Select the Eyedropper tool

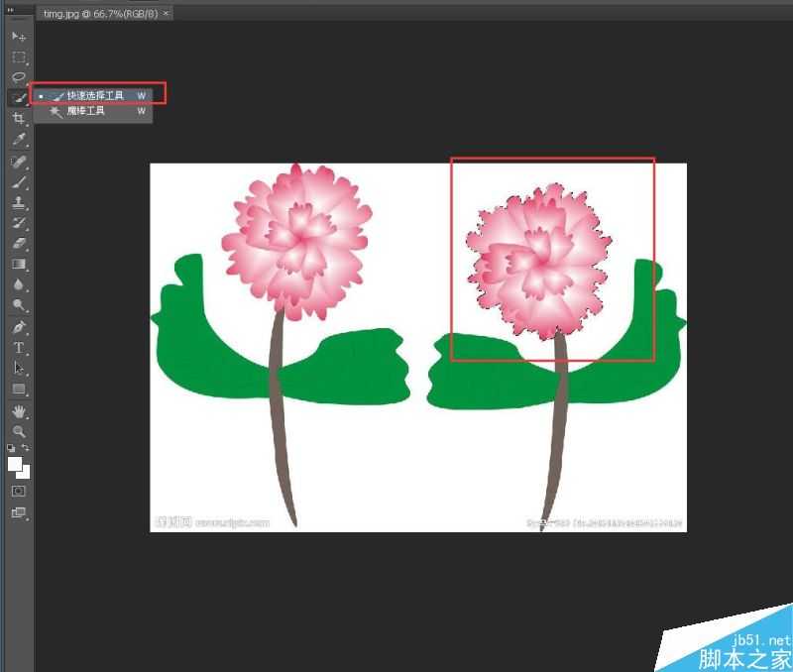(18, 140)
